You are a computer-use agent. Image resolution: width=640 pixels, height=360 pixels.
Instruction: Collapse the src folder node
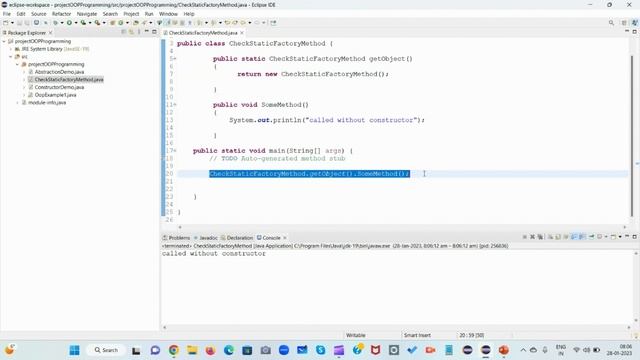[11, 56]
